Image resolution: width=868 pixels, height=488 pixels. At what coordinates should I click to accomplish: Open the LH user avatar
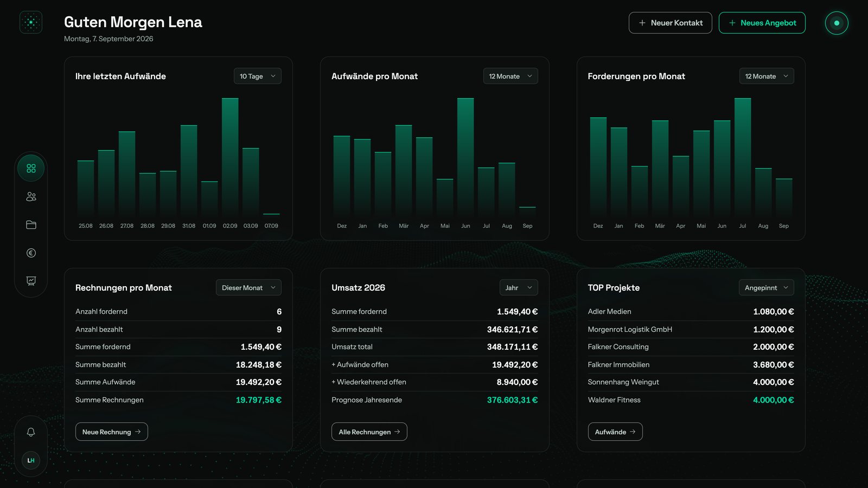tap(31, 460)
